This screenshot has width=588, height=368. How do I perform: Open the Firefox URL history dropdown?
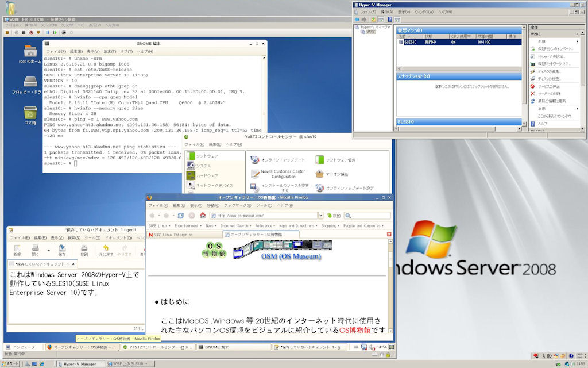pos(320,216)
